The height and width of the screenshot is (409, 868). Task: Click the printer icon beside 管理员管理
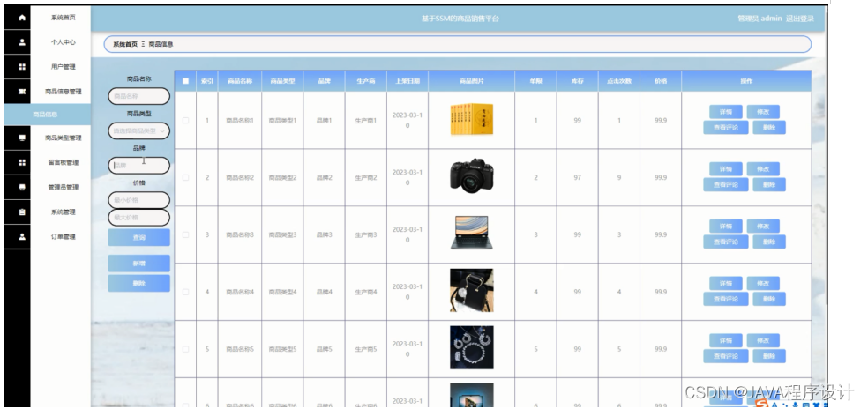click(21, 187)
